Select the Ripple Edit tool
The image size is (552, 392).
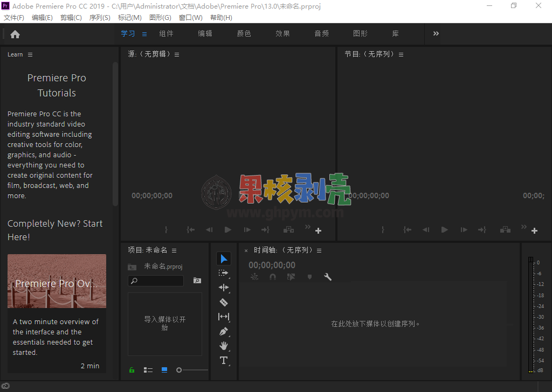click(224, 288)
